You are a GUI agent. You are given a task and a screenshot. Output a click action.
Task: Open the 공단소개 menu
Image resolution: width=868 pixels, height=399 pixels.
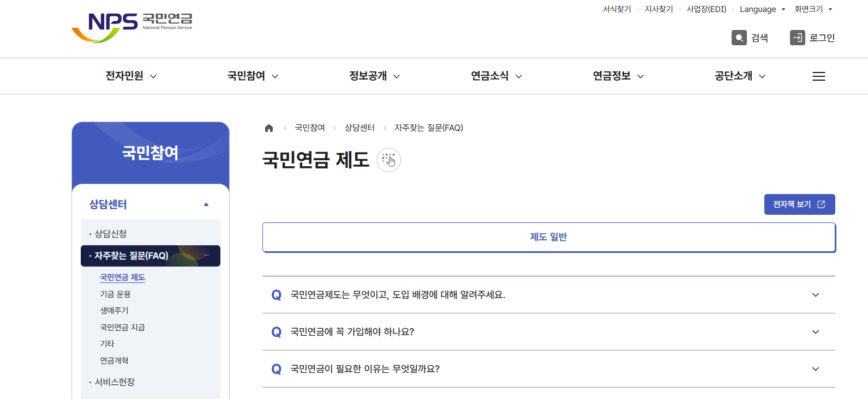(740, 76)
